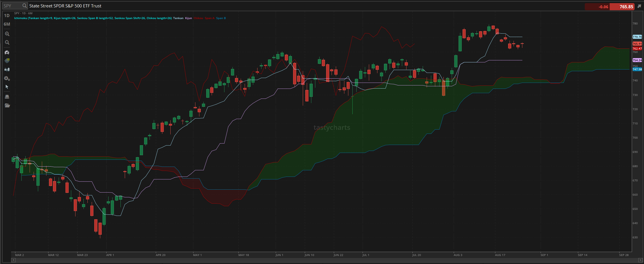Select the pointer cursor tool
Image resolution: width=644 pixels, height=264 pixels.
click(7, 87)
